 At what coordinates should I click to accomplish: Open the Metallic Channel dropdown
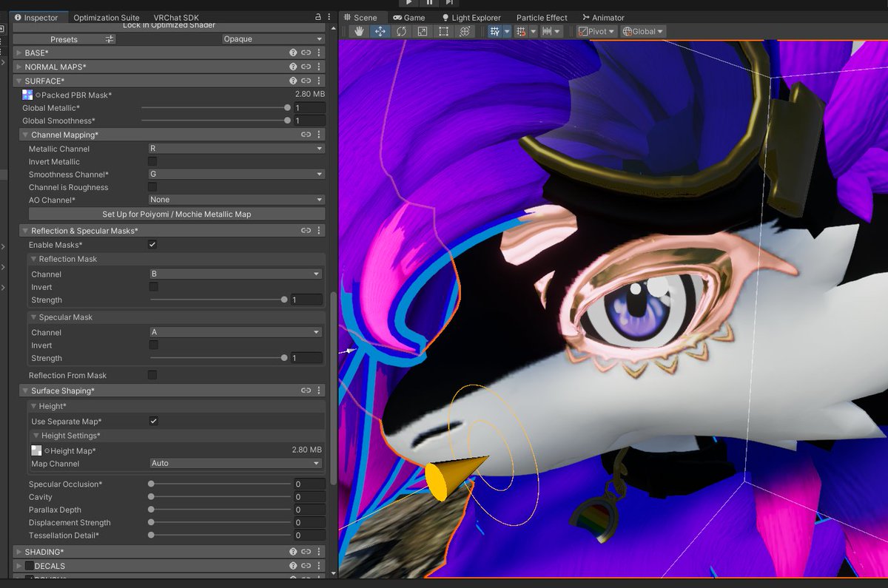click(236, 149)
